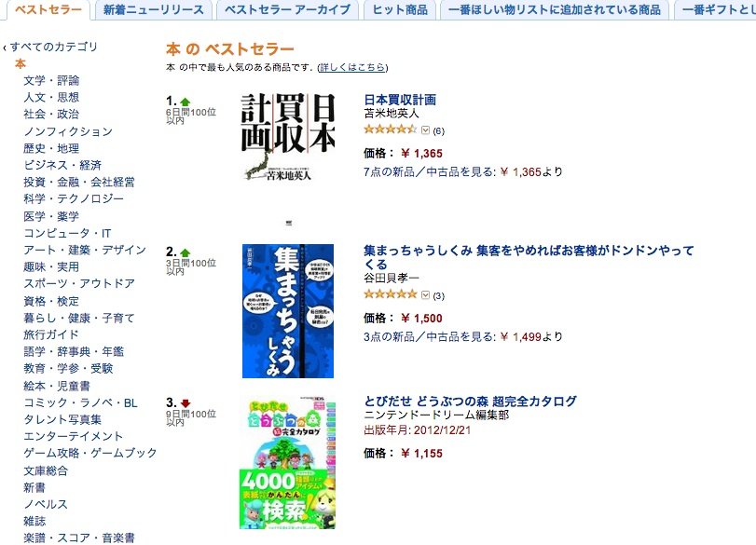Click the green up arrow beside rank 2
This screenshot has width=756, height=545.
coord(186,252)
